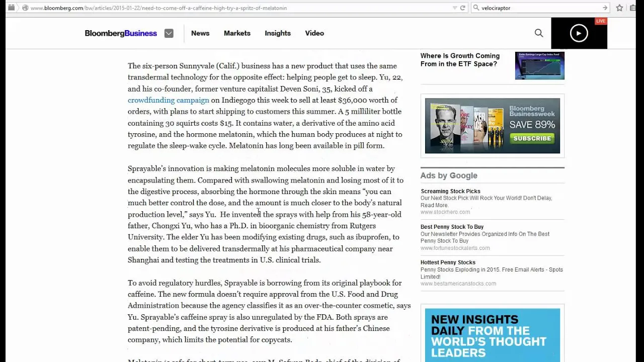Click the folder icon left of address bar
This screenshot has width=644, height=362.
pos(11,8)
